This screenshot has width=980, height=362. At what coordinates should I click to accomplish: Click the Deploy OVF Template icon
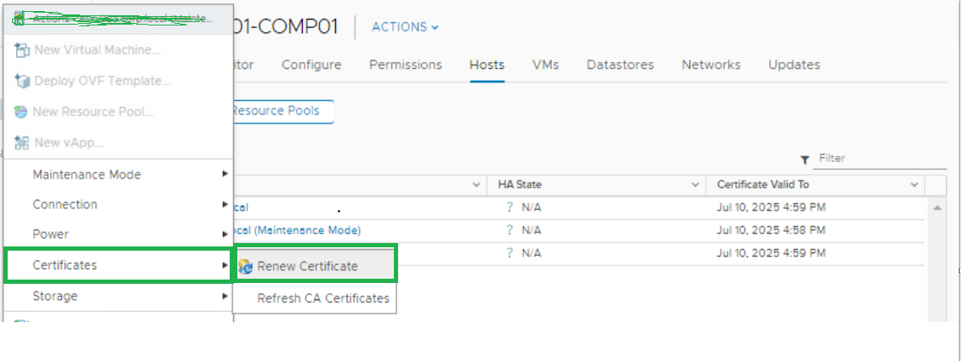click(x=22, y=81)
